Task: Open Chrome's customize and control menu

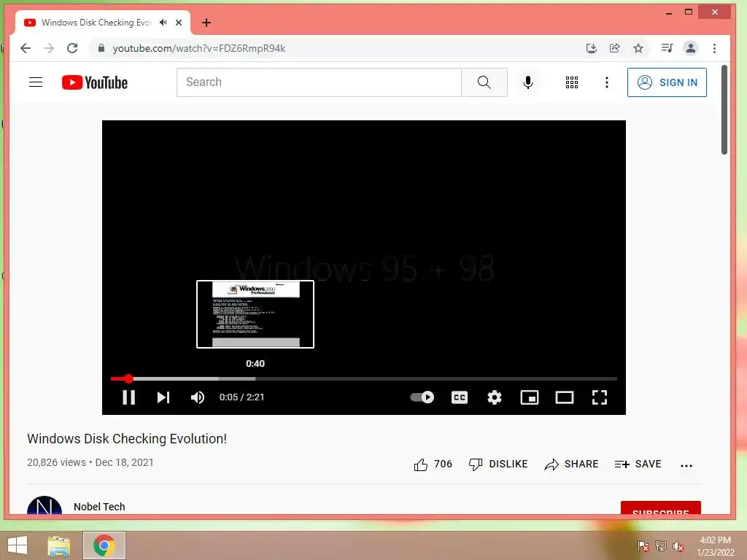Action: [714, 48]
